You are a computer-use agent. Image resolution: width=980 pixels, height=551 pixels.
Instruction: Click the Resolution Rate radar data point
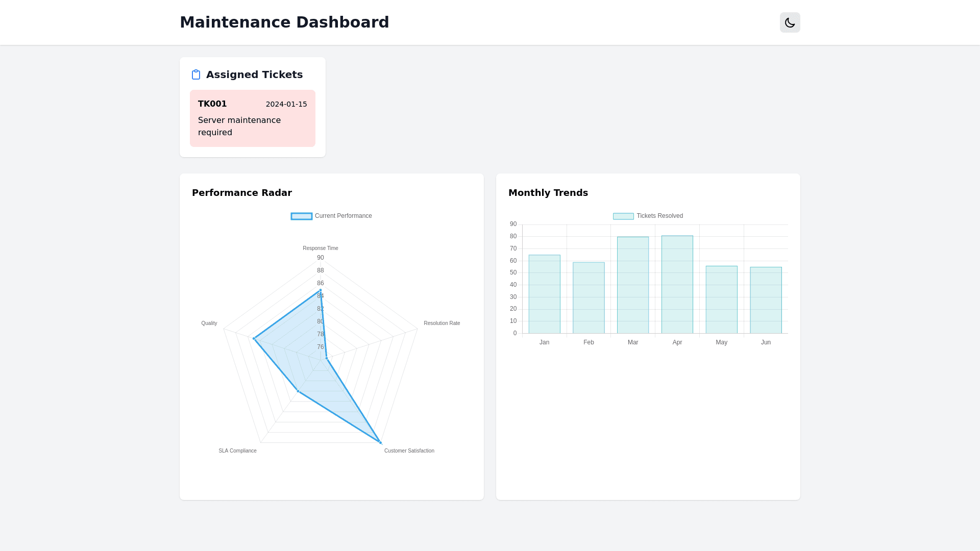tap(327, 358)
